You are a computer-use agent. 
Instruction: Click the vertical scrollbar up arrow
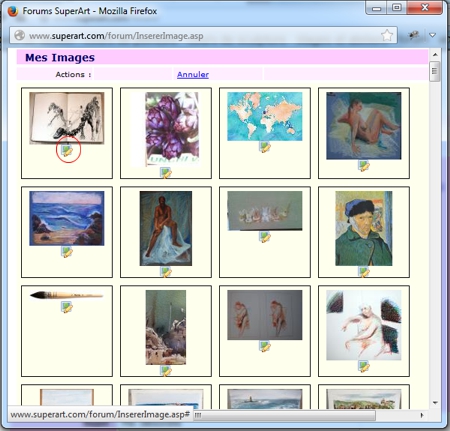click(x=435, y=54)
